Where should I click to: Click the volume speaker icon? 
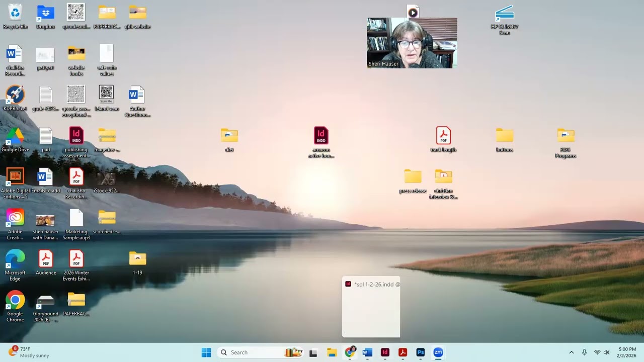pyautogui.click(x=607, y=352)
